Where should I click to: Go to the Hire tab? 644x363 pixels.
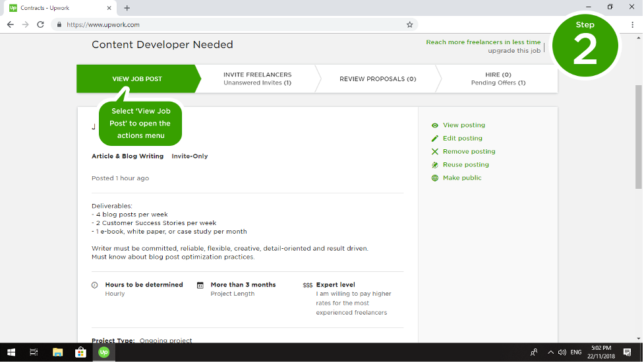tap(498, 79)
